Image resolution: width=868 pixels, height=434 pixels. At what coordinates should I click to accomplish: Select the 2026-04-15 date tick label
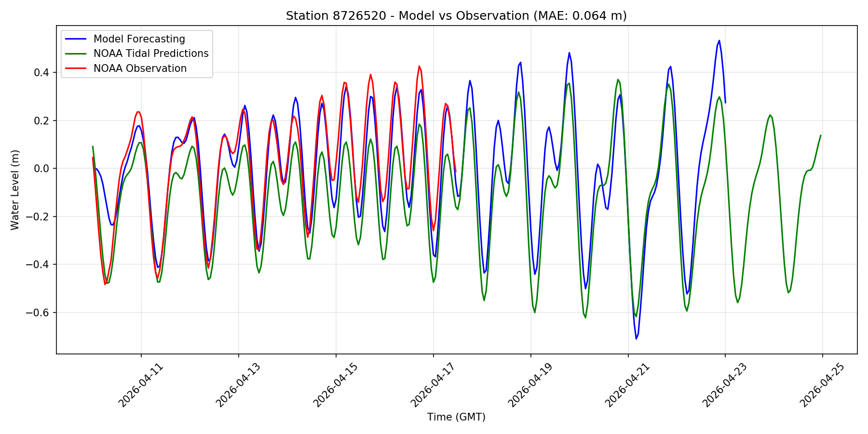(x=337, y=385)
